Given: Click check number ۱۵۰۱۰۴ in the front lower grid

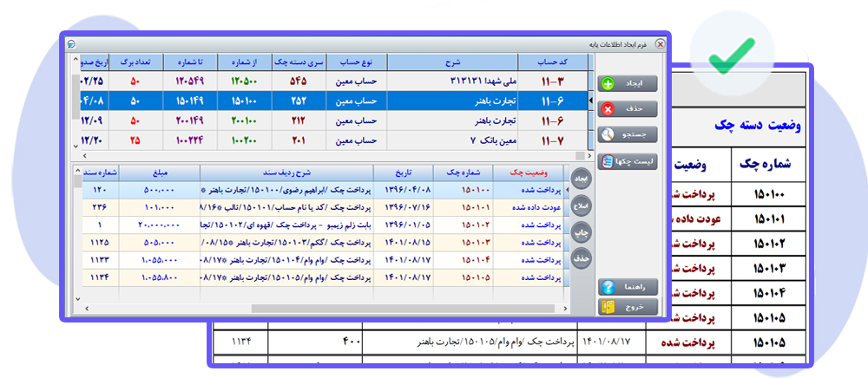Looking at the screenshot, I should pyautogui.click(x=463, y=260).
